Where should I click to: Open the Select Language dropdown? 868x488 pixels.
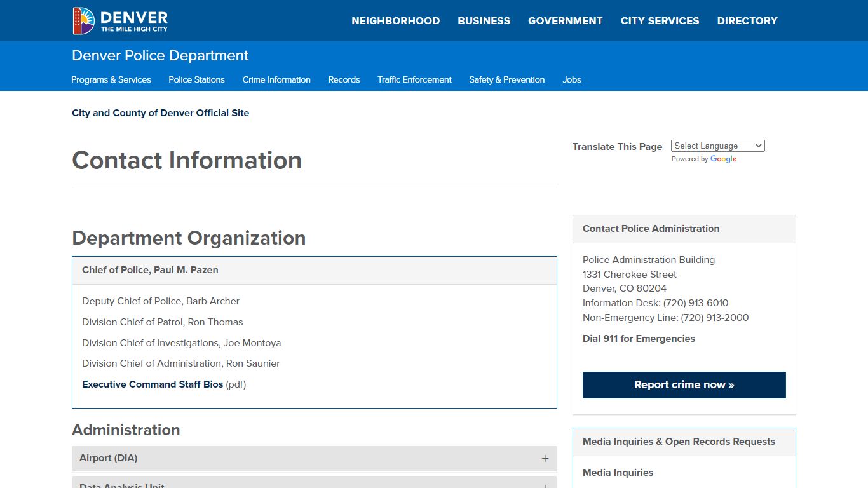tap(717, 146)
